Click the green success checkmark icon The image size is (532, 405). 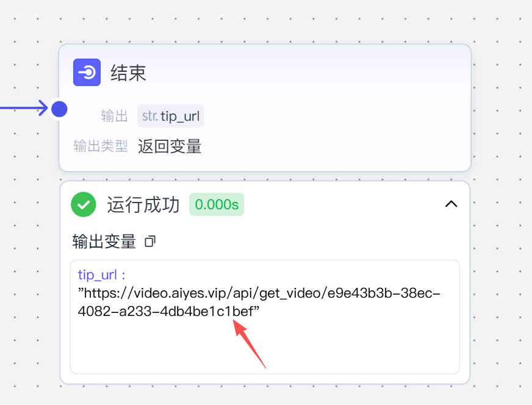click(84, 204)
